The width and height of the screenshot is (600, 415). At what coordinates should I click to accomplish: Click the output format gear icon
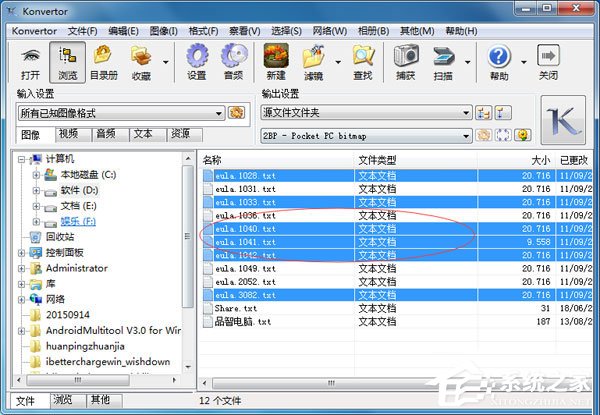pos(484,135)
